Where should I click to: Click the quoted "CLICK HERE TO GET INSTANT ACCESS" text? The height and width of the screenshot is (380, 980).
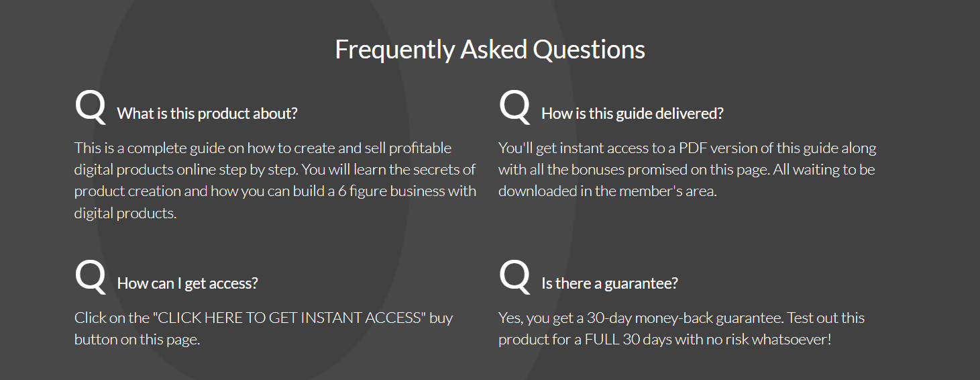pos(289,318)
